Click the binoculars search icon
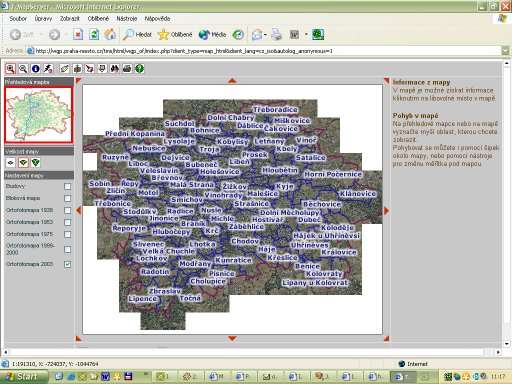 point(115,69)
